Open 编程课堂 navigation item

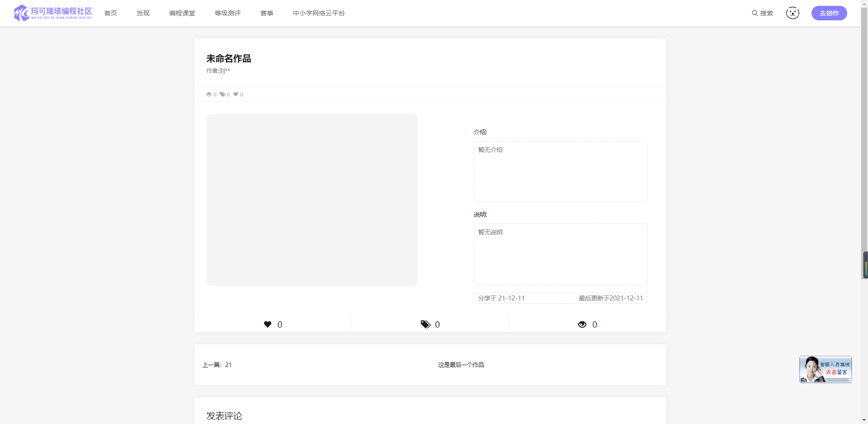[x=182, y=13]
